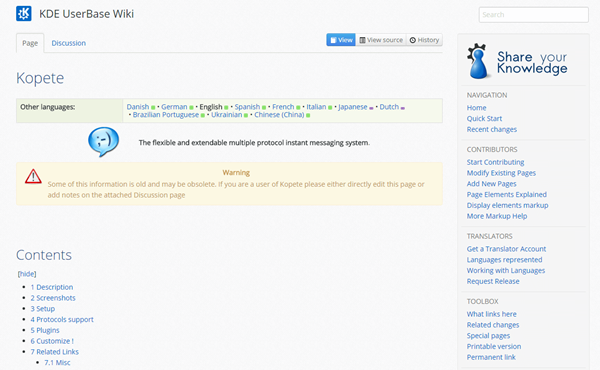Open the Spanish language version
600x370 pixels.
[x=247, y=107]
